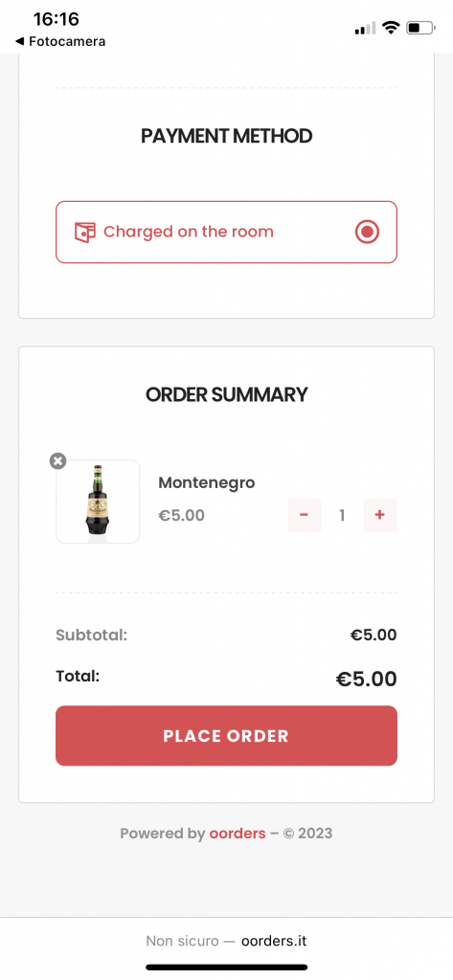
Task: Select the Charged on the room label
Action: click(x=189, y=232)
